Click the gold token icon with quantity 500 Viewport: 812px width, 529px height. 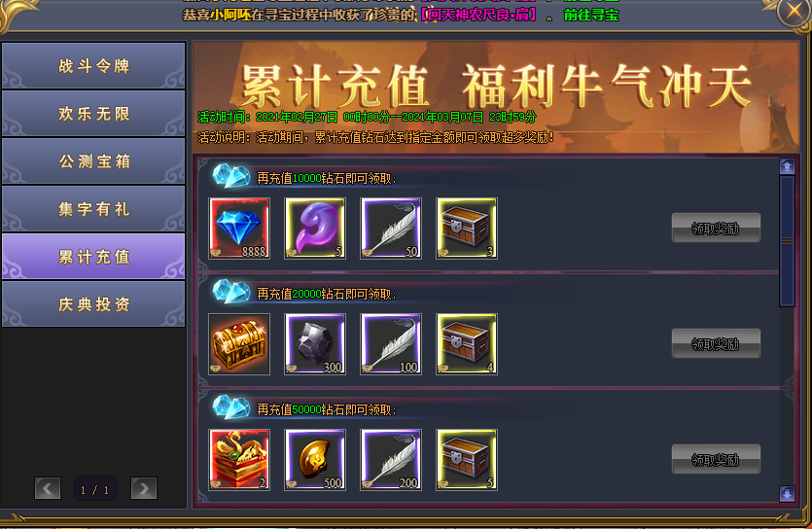[x=315, y=460]
